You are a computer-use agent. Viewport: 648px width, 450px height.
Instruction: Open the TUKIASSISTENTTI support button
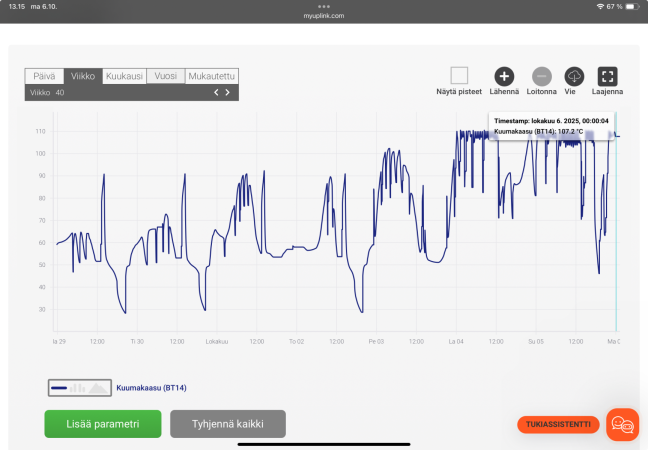point(558,424)
